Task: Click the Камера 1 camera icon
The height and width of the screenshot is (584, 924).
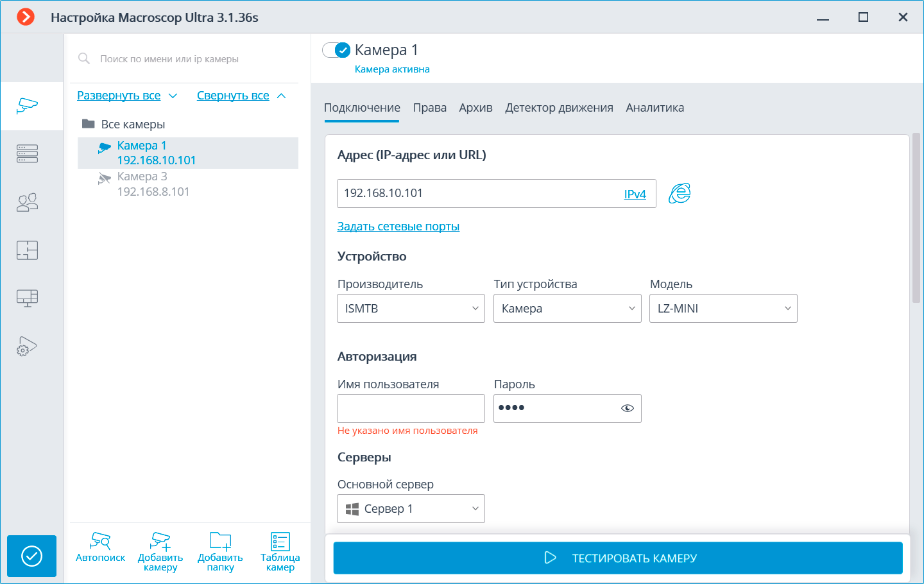Action: [105, 148]
